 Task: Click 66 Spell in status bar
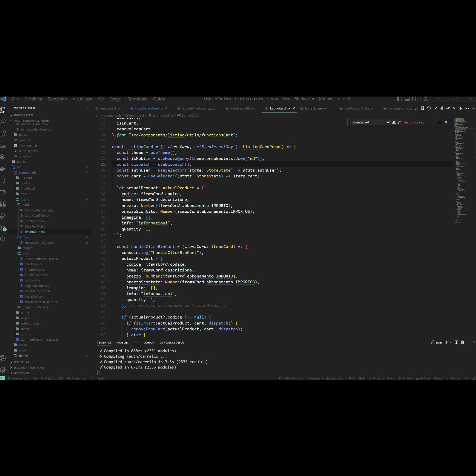pos(423,379)
